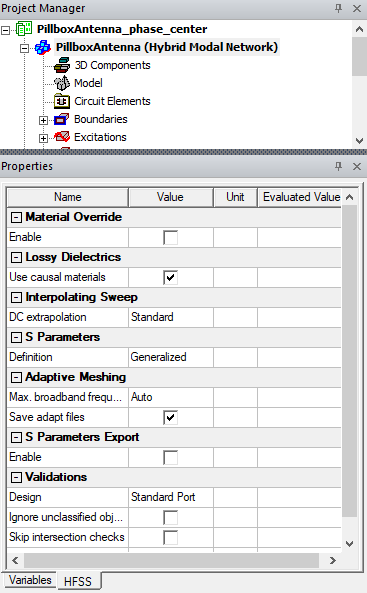This screenshot has width=367, height=593.
Task: Open DC extrapolation Standard value
Action: pos(171,317)
